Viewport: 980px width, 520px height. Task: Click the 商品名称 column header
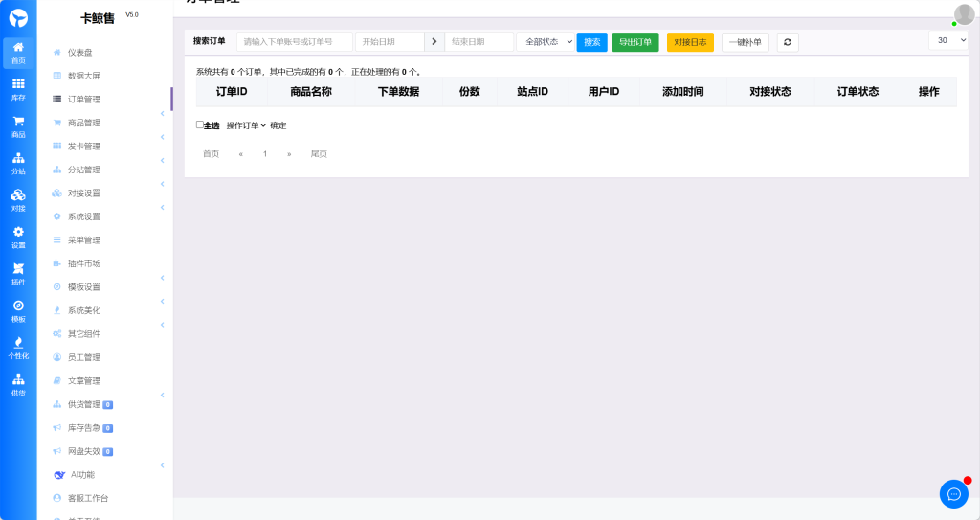[x=311, y=91]
